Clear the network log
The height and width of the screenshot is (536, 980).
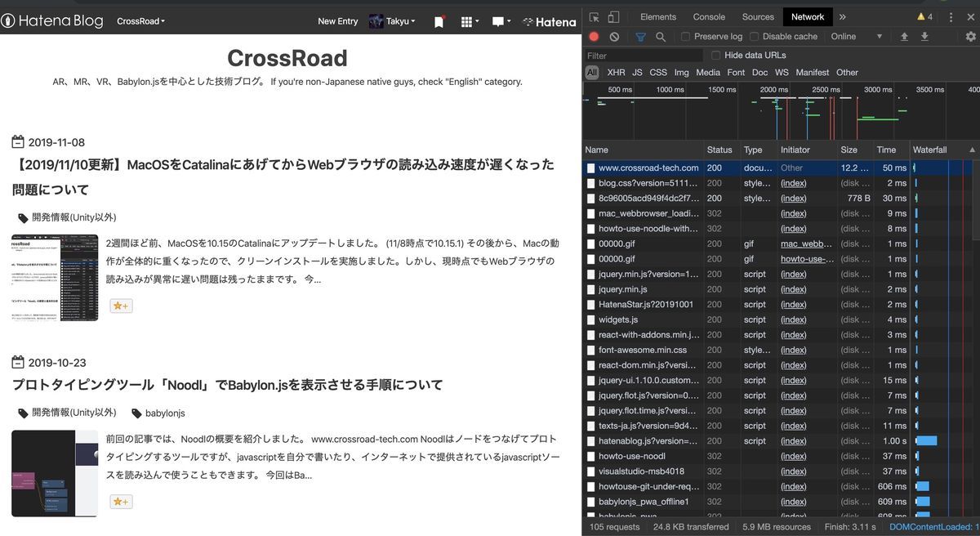tap(614, 37)
